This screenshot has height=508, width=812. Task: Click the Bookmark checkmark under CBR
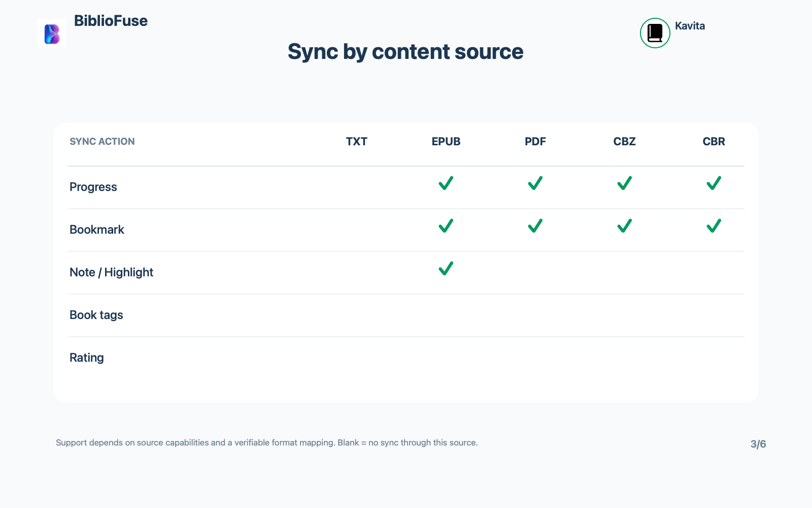coord(714,226)
